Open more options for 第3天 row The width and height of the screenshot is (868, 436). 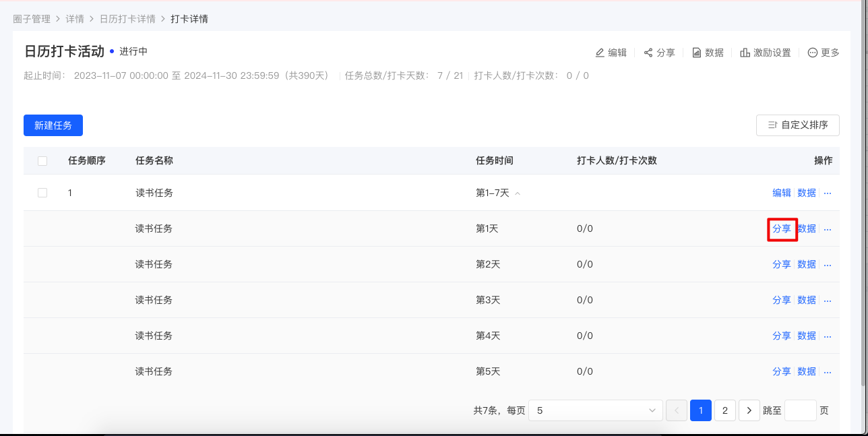(x=828, y=301)
